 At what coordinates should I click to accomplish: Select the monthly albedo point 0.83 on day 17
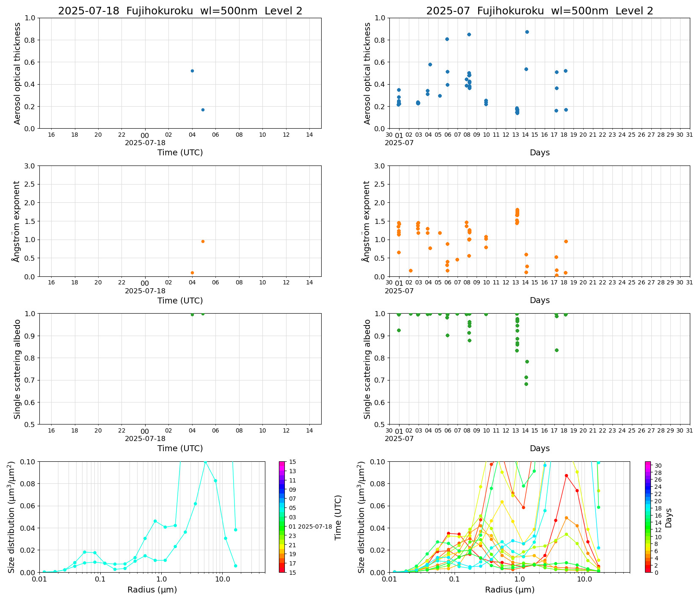[x=557, y=350]
